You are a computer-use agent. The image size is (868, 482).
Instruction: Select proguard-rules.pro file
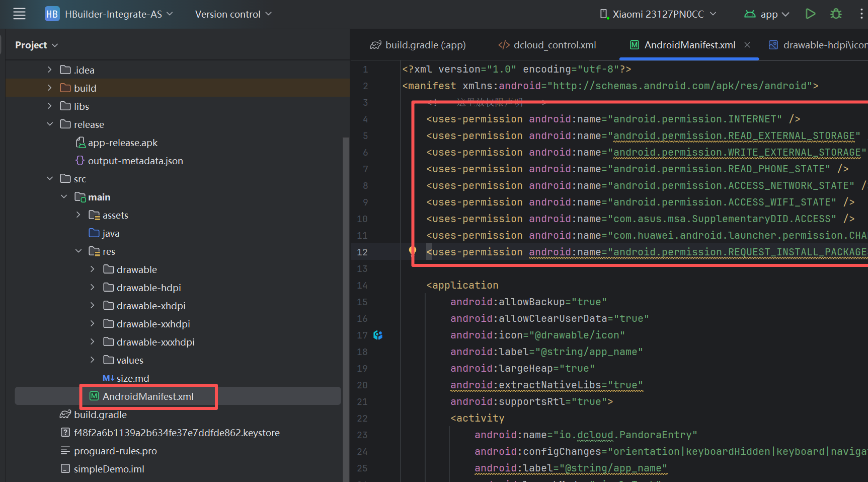click(x=115, y=451)
